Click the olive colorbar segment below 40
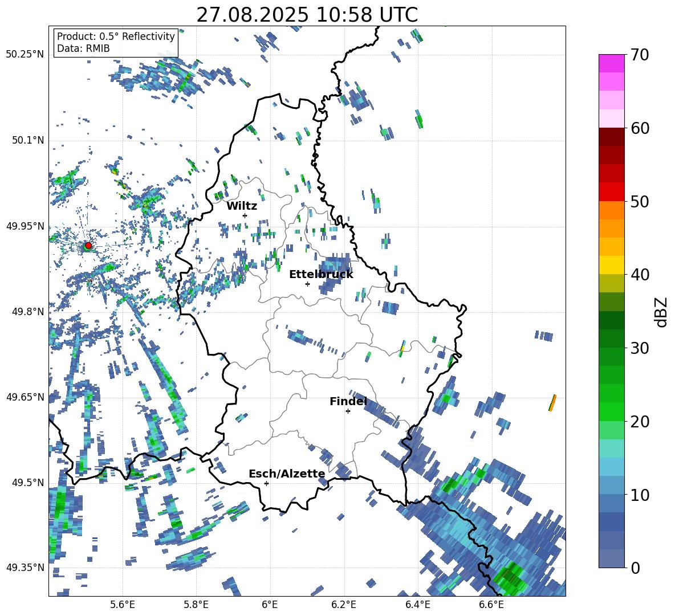 (611, 283)
